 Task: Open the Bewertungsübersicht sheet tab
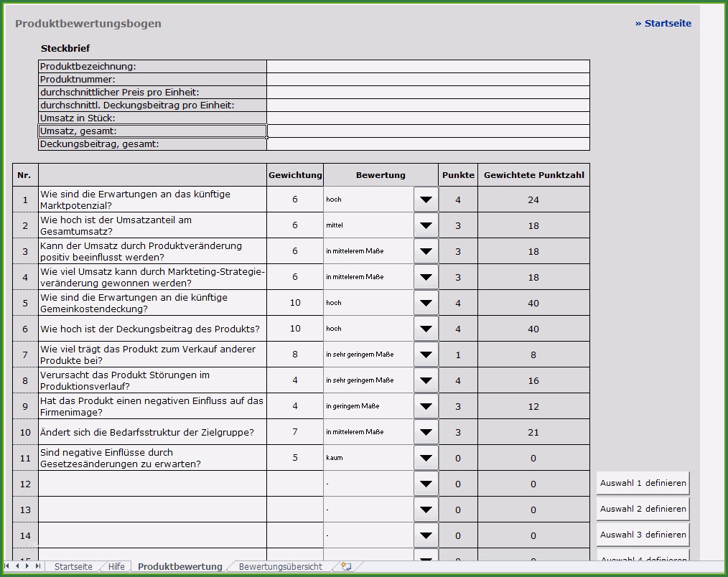280,566
